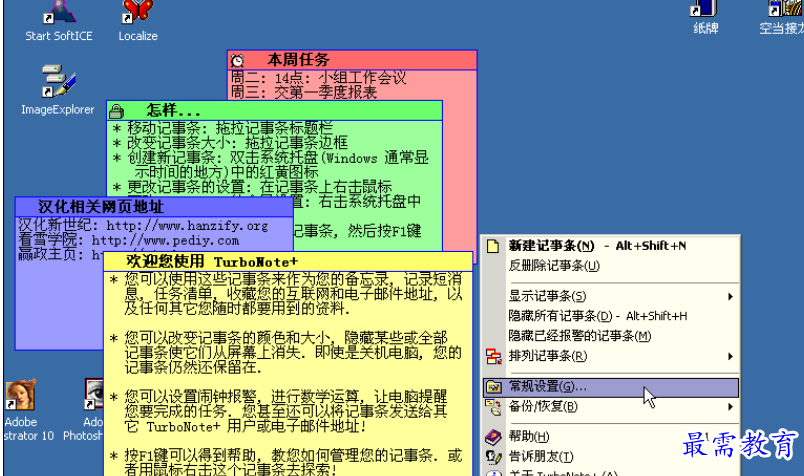Click the line 周二: 14点: 小组工作会议
This screenshot has height=476, width=804.
318,78
